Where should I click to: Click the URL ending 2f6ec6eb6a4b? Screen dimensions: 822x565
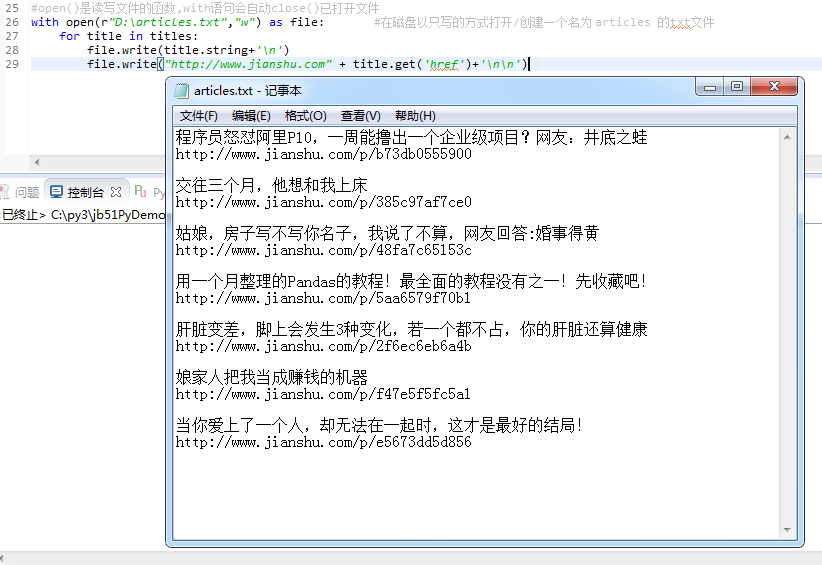(x=323, y=346)
